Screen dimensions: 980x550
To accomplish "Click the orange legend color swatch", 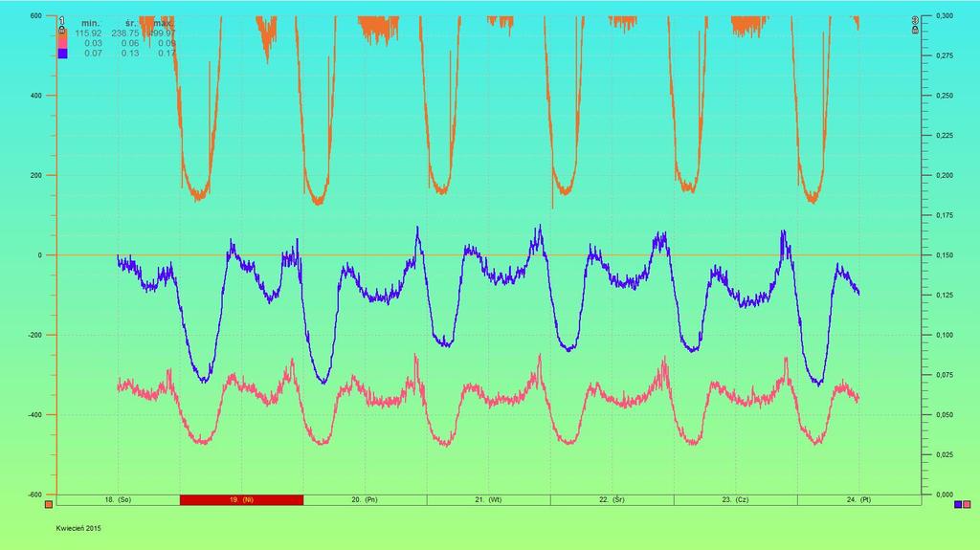I will point(62,33).
